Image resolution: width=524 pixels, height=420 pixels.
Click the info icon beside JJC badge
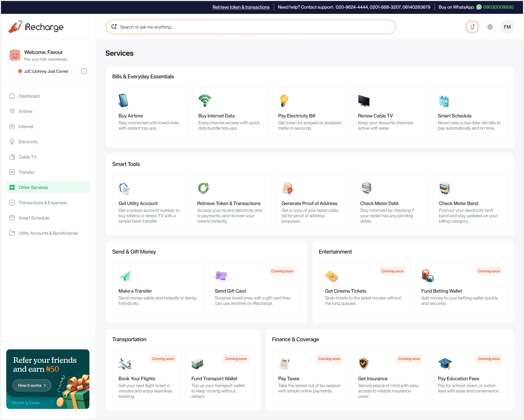pyautogui.click(x=84, y=71)
